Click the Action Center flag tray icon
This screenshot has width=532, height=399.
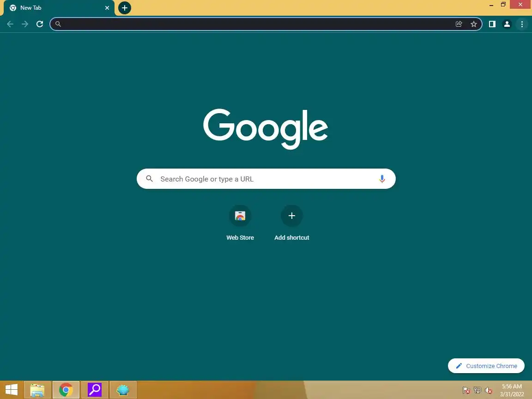pyautogui.click(x=466, y=391)
